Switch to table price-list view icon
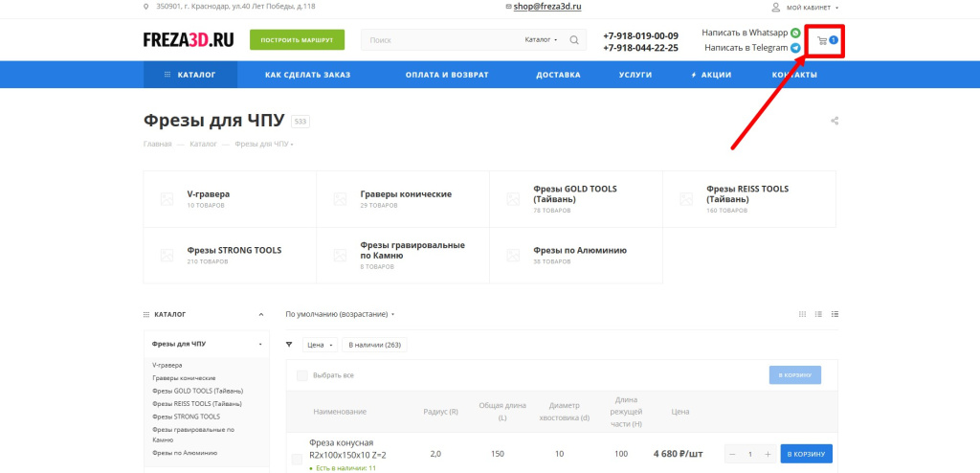 click(835, 314)
